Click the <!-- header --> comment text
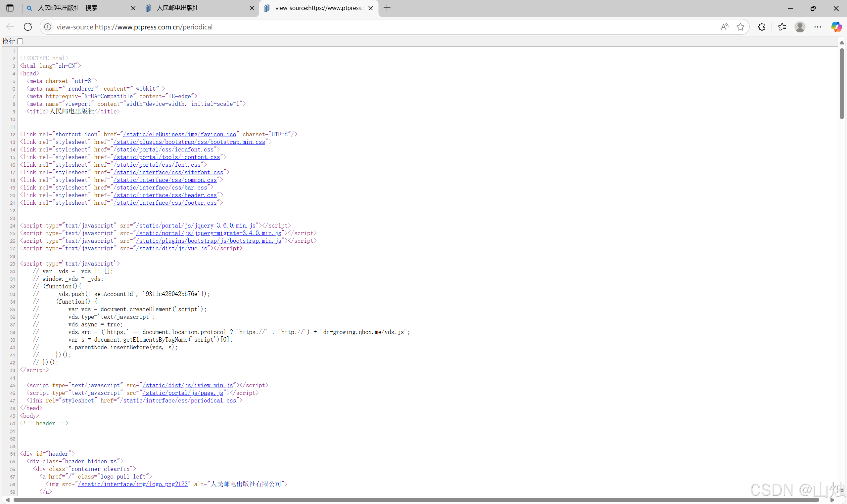Screen dimensions: 847x504 point(44,423)
